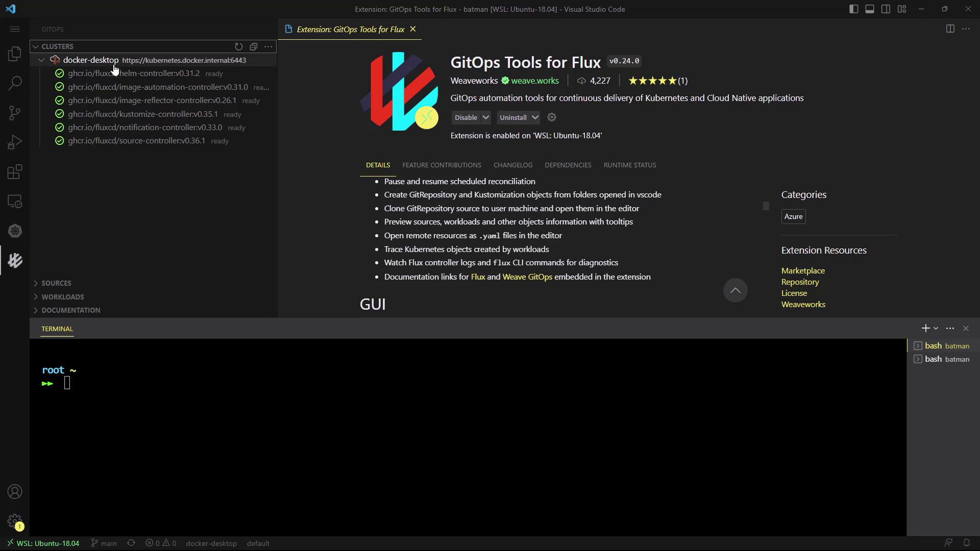
Task: Toggle panel visibility layout button
Action: coord(870,9)
